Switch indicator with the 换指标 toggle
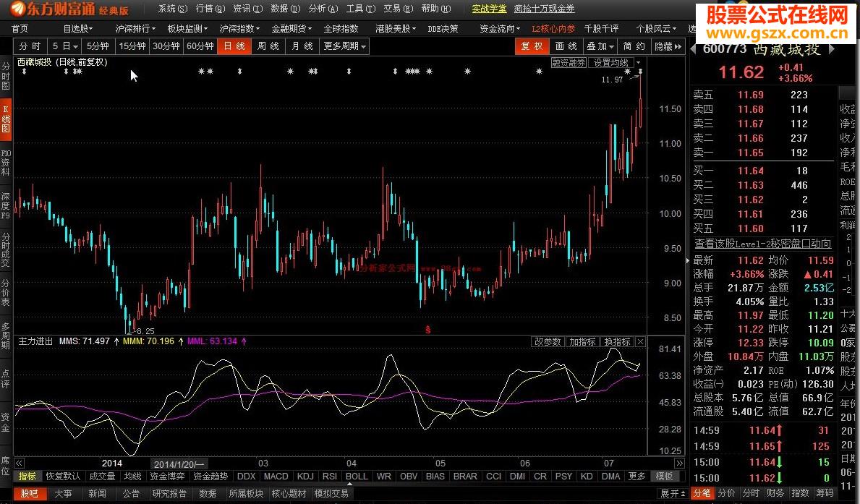Image resolution: width=860 pixels, height=504 pixels. point(617,341)
